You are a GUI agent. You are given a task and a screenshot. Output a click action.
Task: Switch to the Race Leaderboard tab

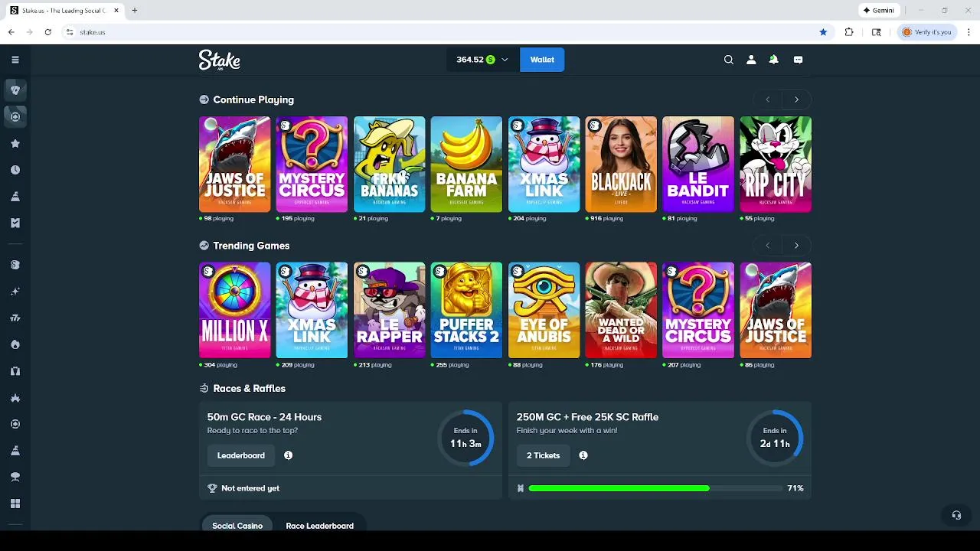319,526
